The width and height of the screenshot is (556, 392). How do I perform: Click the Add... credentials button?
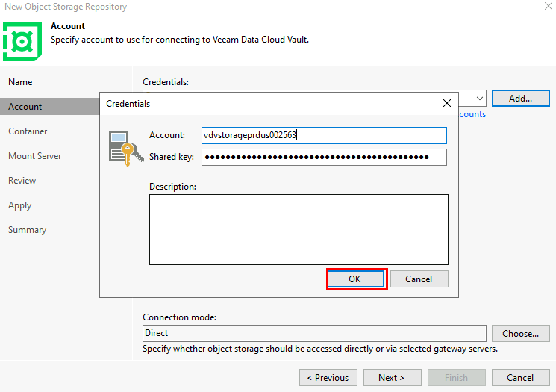520,99
